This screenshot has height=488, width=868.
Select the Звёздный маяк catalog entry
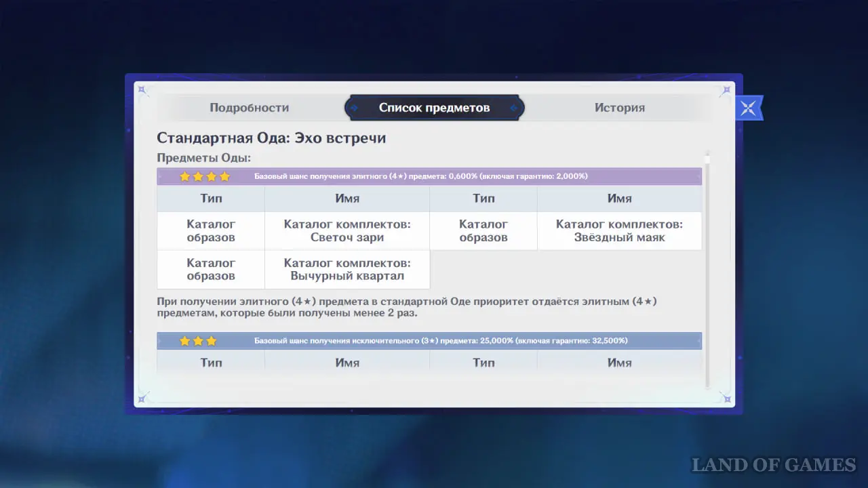(619, 231)
